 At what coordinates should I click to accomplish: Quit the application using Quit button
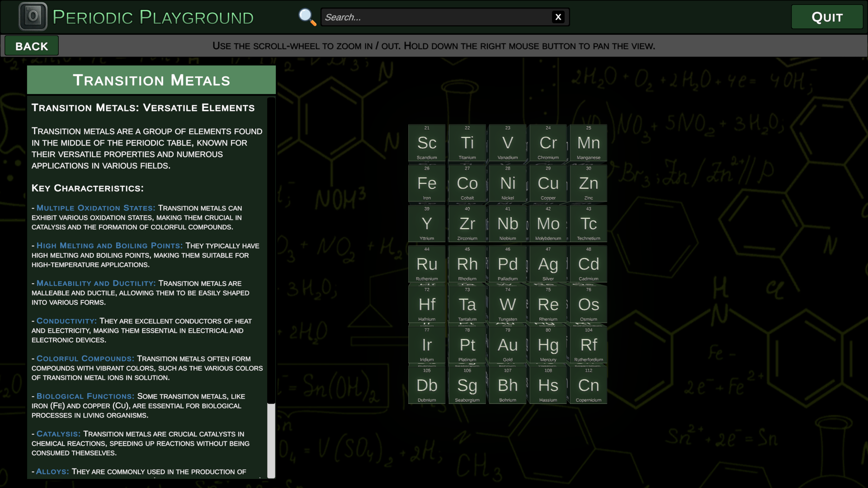(x=827, y=17)
